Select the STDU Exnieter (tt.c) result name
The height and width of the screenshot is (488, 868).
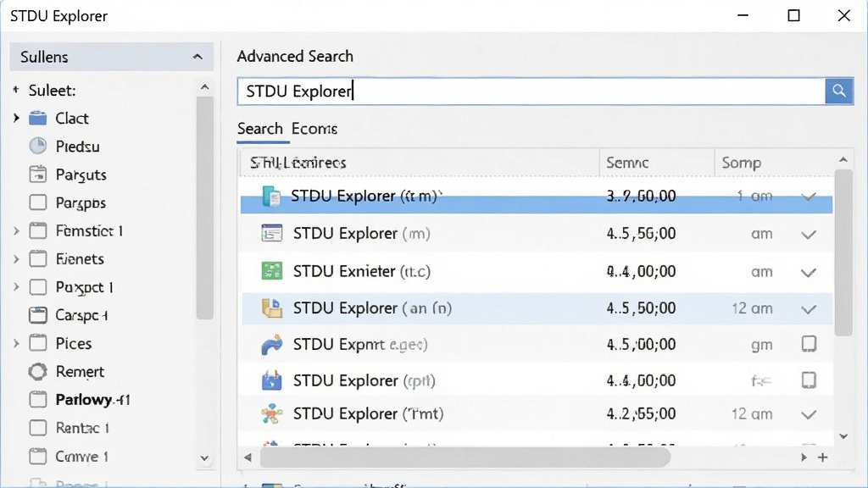(362, 271)
